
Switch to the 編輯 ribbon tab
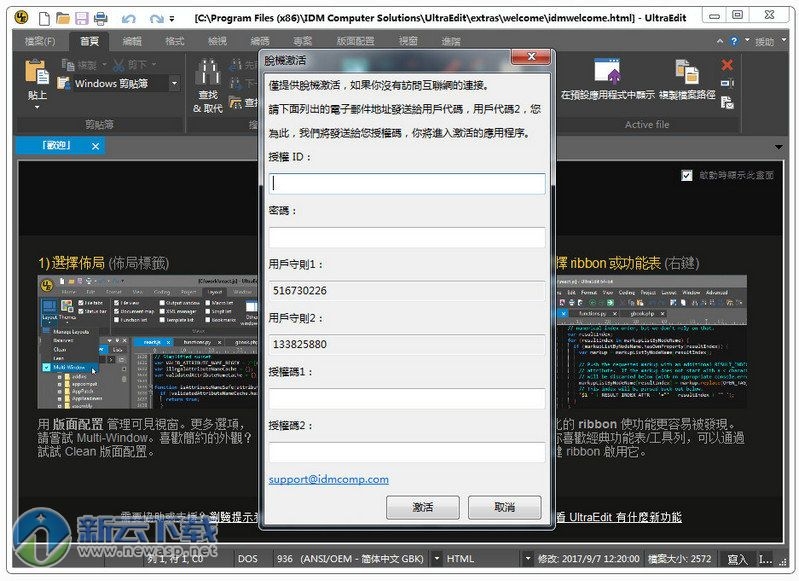132,42
